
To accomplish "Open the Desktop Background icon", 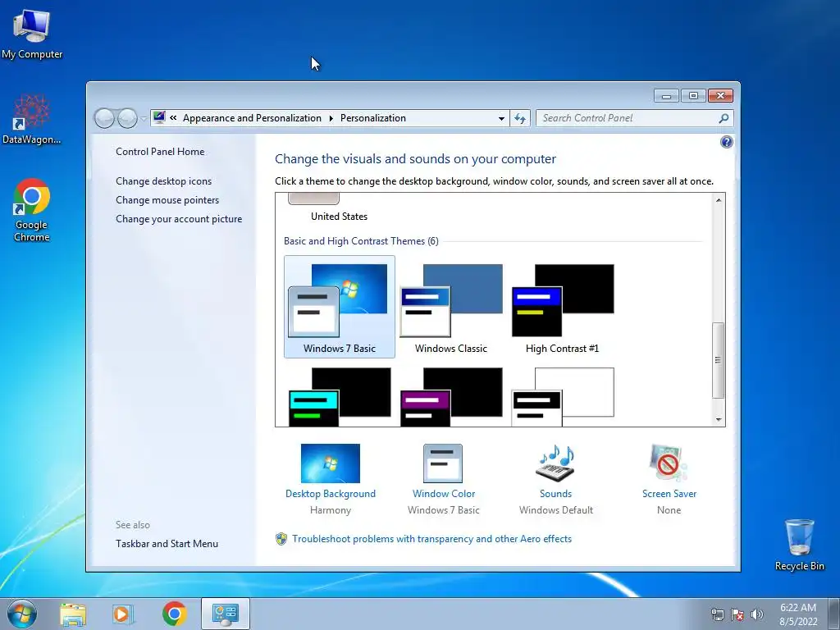I will (330, 463).
